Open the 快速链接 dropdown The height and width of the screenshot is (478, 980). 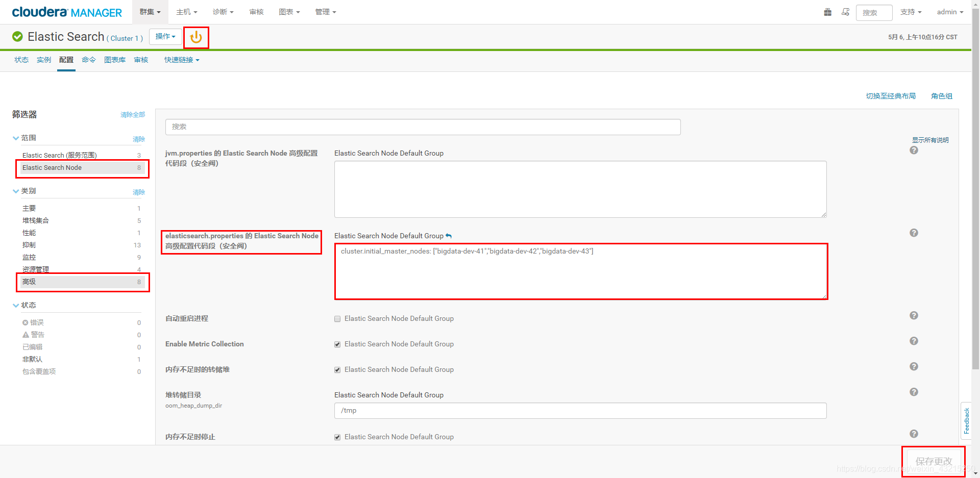tap(182, 60)
